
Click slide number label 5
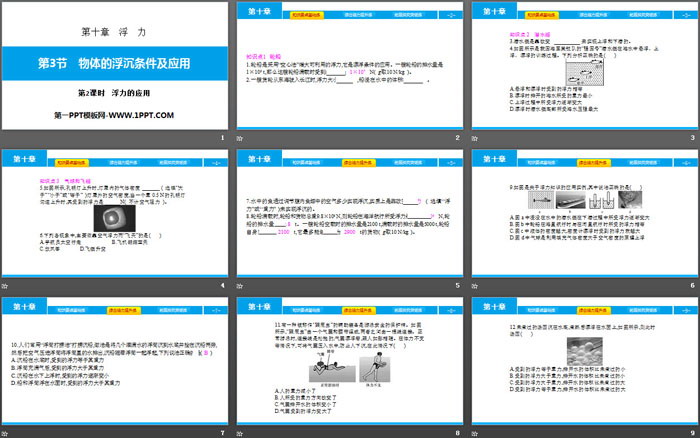[x=457, y=285]
